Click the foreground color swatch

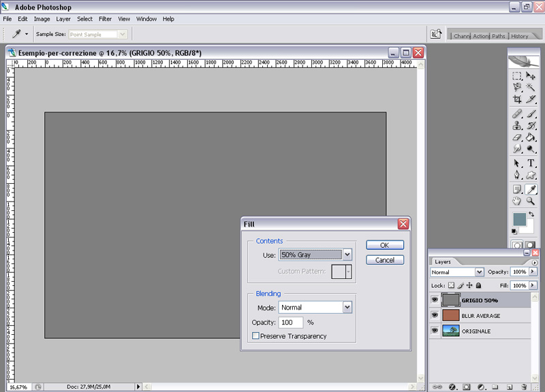pyautogui.click(x=519, y=219)
